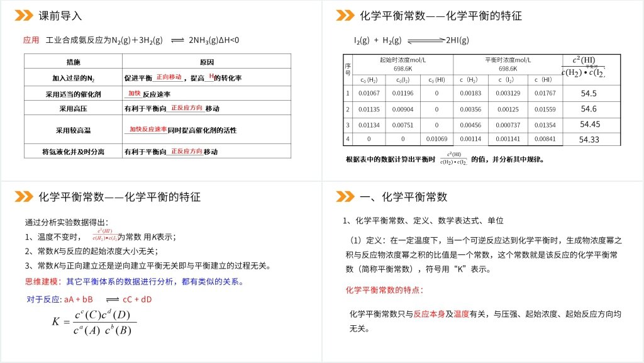Select the value 54.33 in the ratio column
This screenshot has height=363, width=644.
(x=589, y=140)
